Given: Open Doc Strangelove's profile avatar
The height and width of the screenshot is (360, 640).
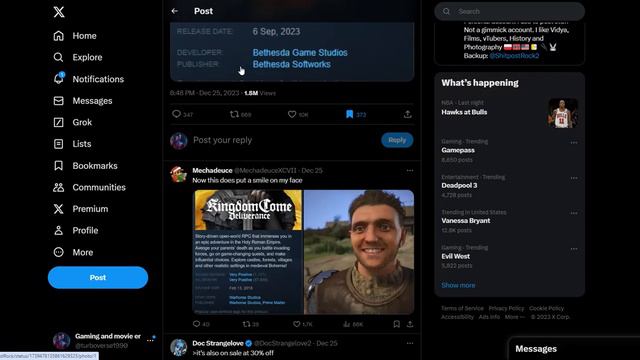Looking at the screenshot, I should tap(179, 347).
